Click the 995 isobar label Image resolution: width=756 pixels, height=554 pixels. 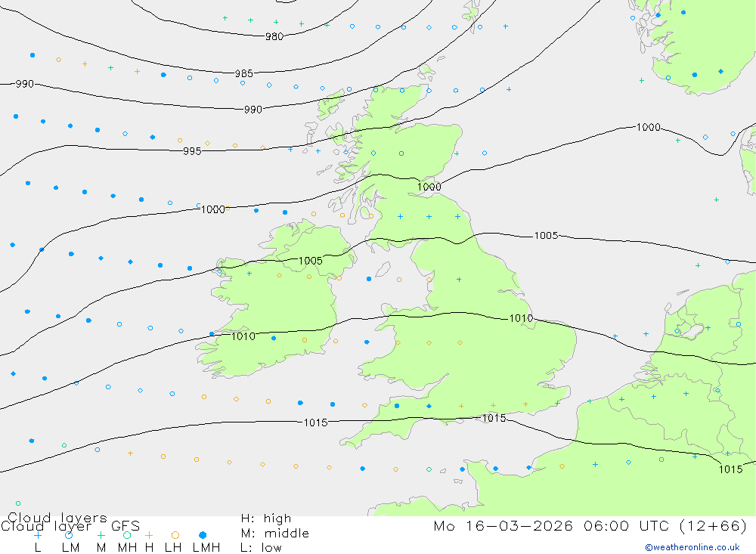coord(192,151)
